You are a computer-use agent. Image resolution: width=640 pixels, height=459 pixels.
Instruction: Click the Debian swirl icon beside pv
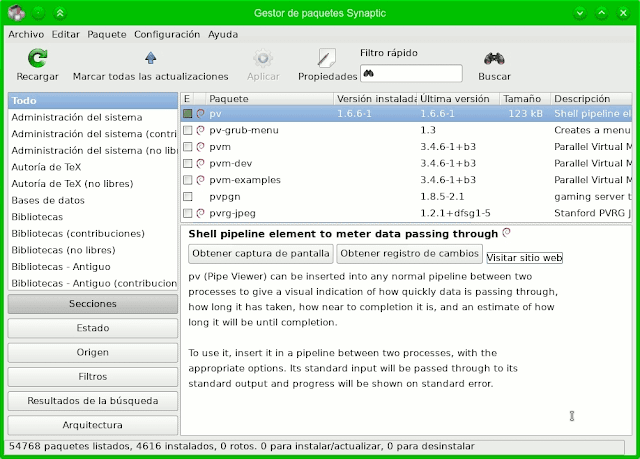(200, 113)
